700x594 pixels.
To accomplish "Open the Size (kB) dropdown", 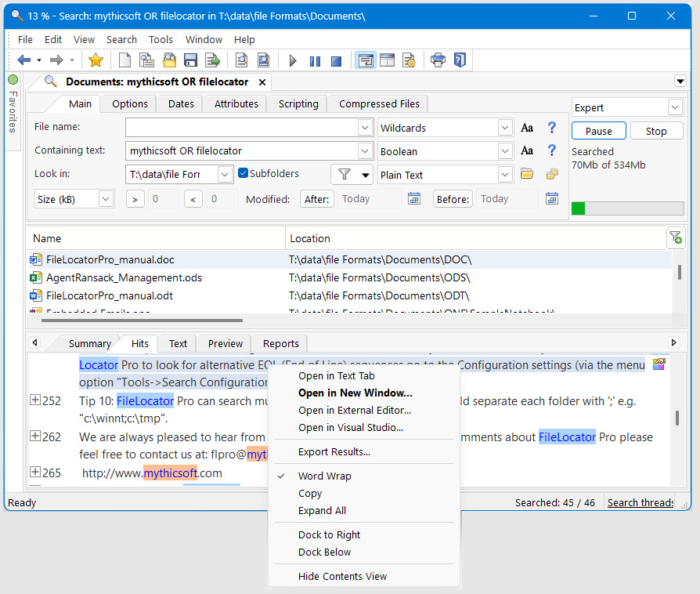I will coord(106,199).
